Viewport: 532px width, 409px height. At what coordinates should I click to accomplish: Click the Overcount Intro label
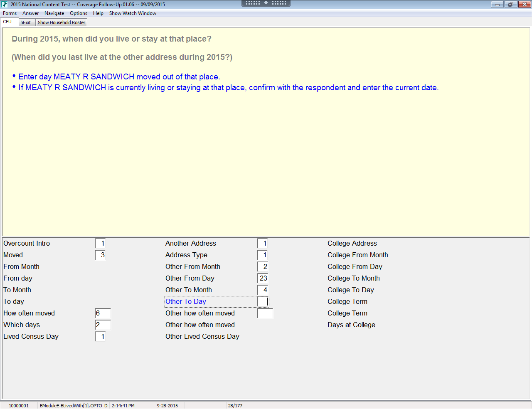[x=27, y=244]
